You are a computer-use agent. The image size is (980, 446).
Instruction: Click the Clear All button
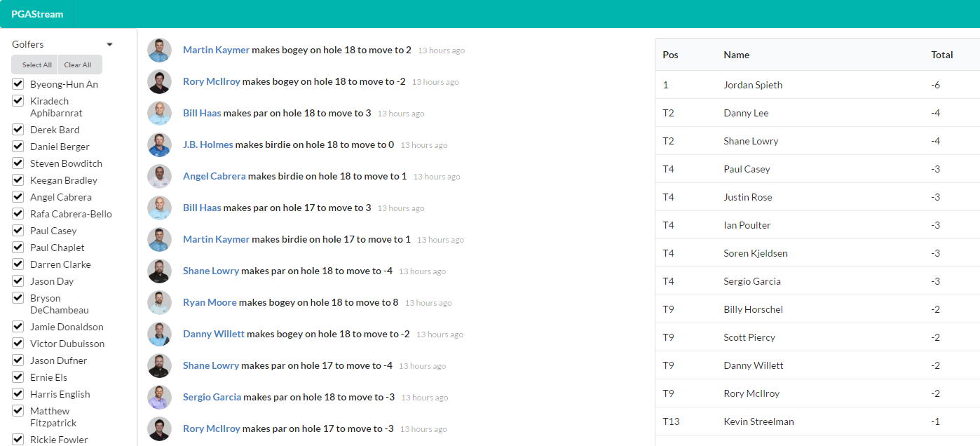[x=78, y=65]
